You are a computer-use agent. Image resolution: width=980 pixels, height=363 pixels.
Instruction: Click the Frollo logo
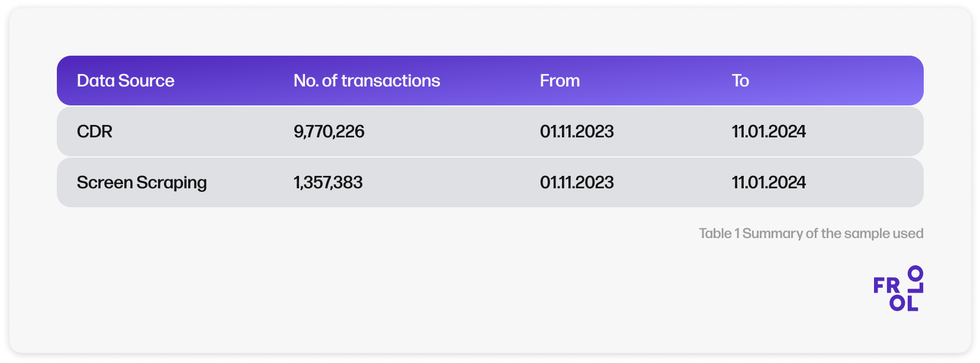[898, 288]
